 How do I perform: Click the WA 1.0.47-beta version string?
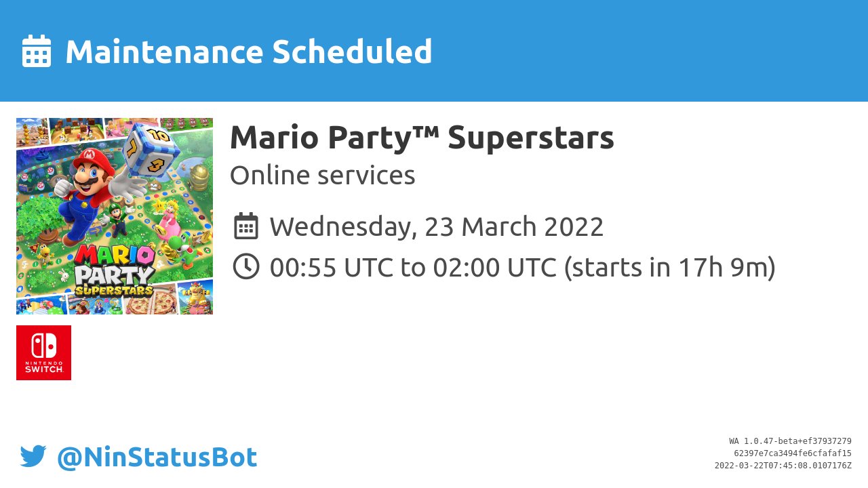(x=790, y=441)
